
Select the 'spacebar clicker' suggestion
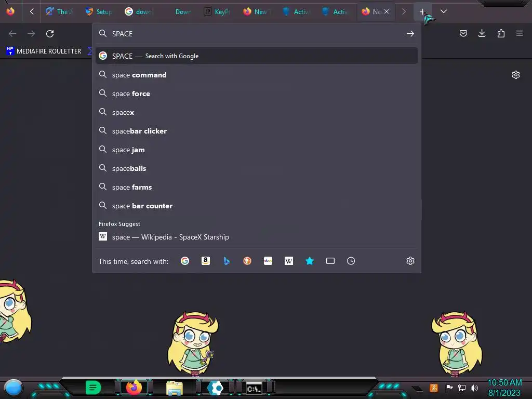point(257,130)
